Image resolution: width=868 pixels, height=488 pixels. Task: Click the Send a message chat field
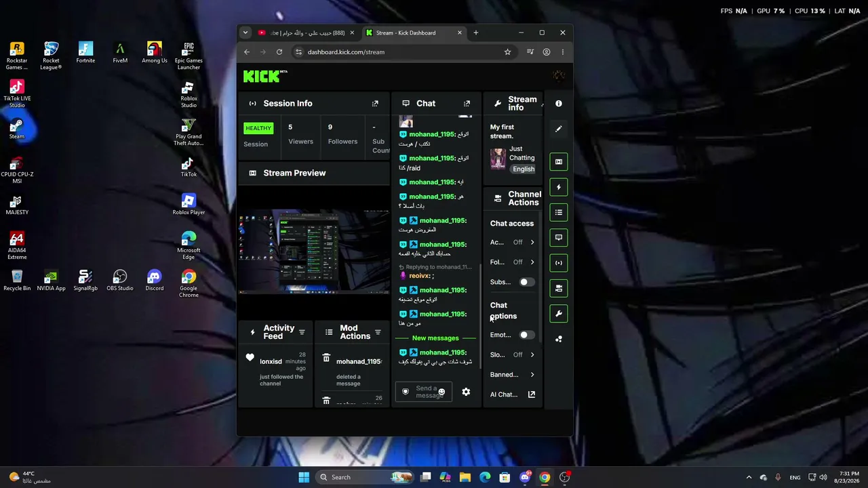click(x=424, y=392)
